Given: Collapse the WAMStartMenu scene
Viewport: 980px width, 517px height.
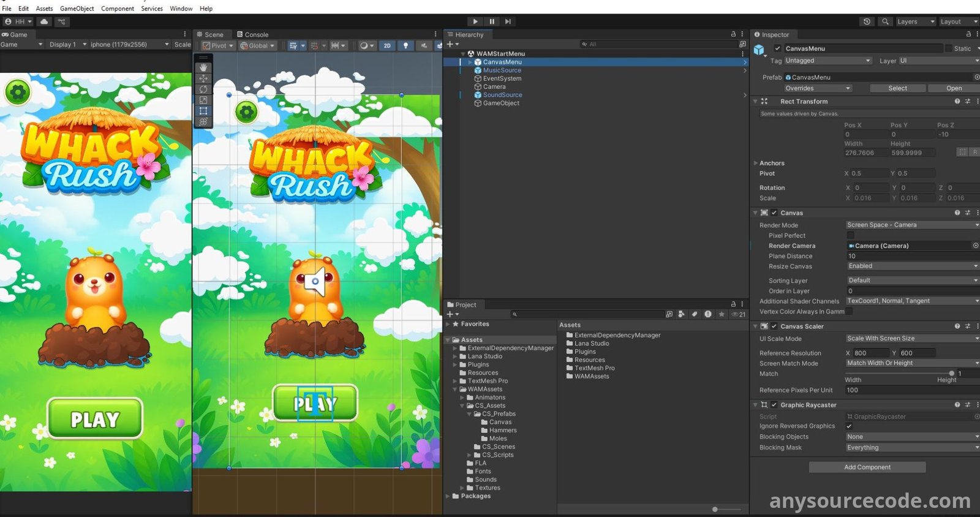Looking at the screenshot, I should (463, 54).
